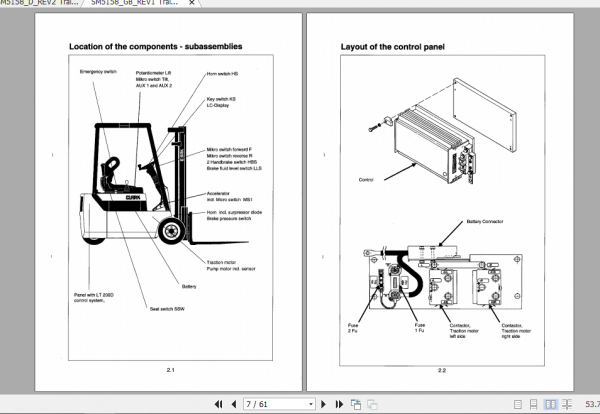Click the 'Battery' label on forklift diagram

click(x=189, y=286)
